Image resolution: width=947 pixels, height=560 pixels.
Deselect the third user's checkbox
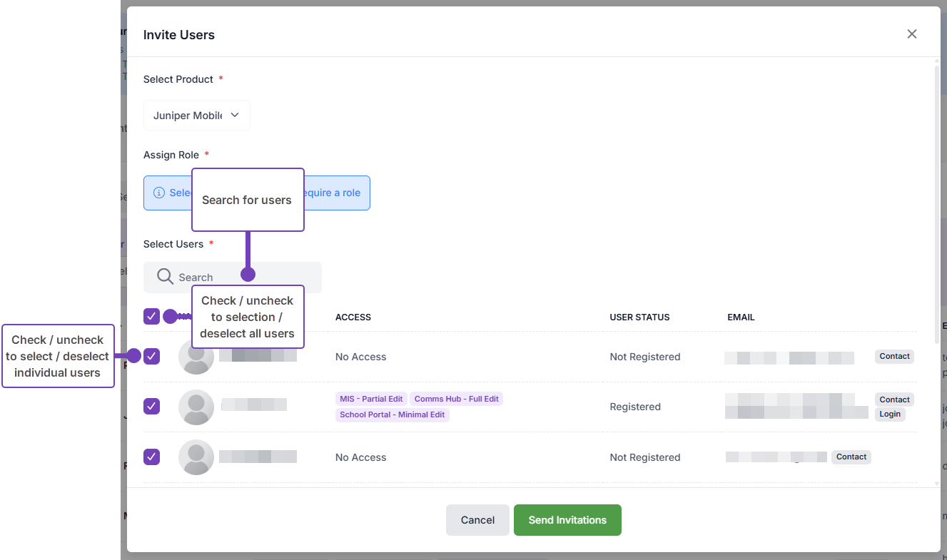pos(151,457)
